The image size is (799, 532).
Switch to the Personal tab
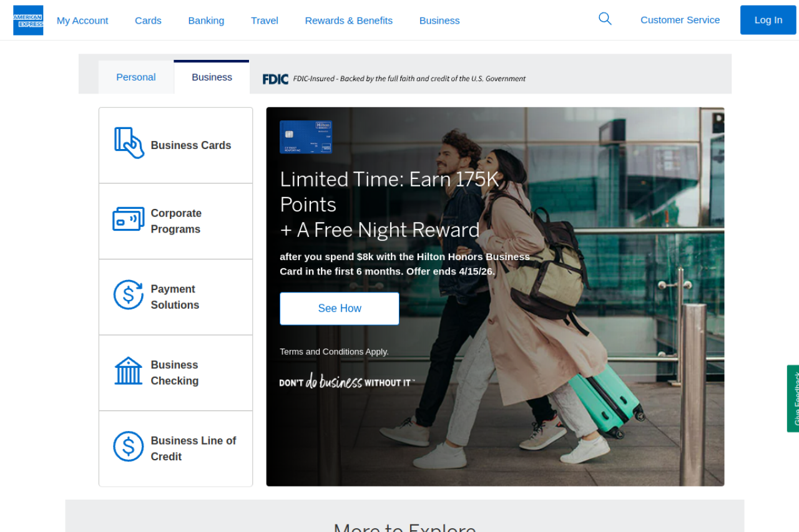click(136, 77)
